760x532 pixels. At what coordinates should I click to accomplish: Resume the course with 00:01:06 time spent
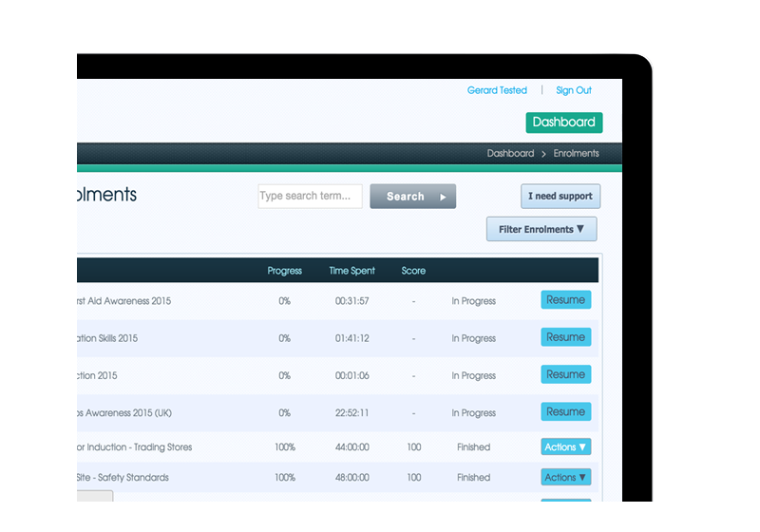click(x=565, y=374)
